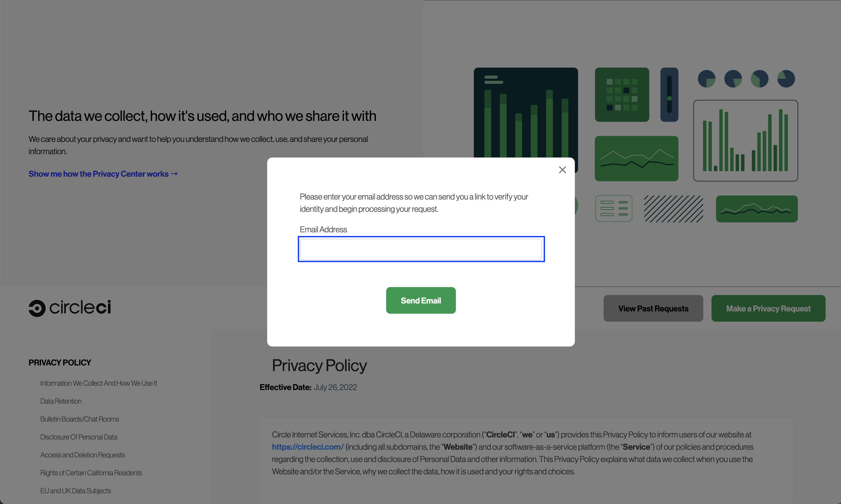The image size is (841, 504).
Task: Click the Email Address input field
Action: pos(421,250)
